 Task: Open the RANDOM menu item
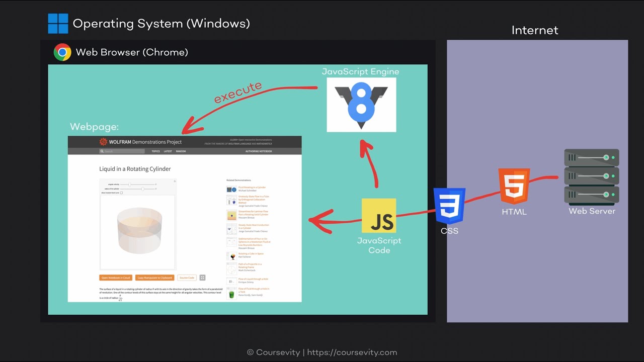[181, 151]
